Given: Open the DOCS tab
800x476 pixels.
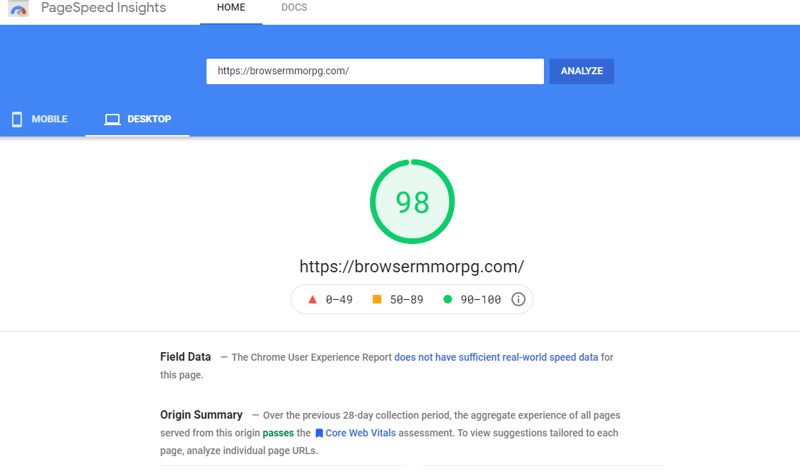Looking at the screenshot, I should click(x=294, y=8).
